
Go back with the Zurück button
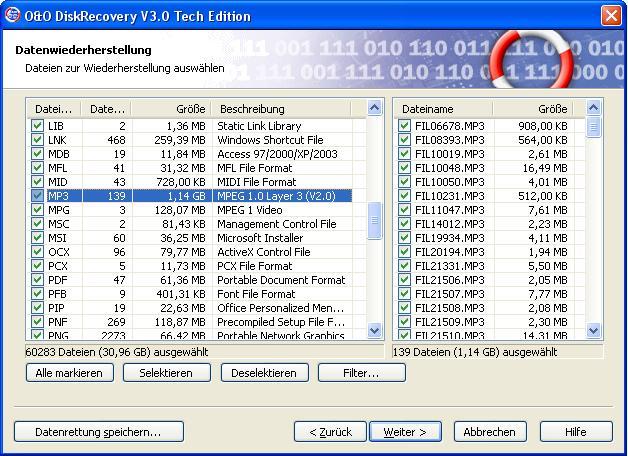(x=330, y=432)
